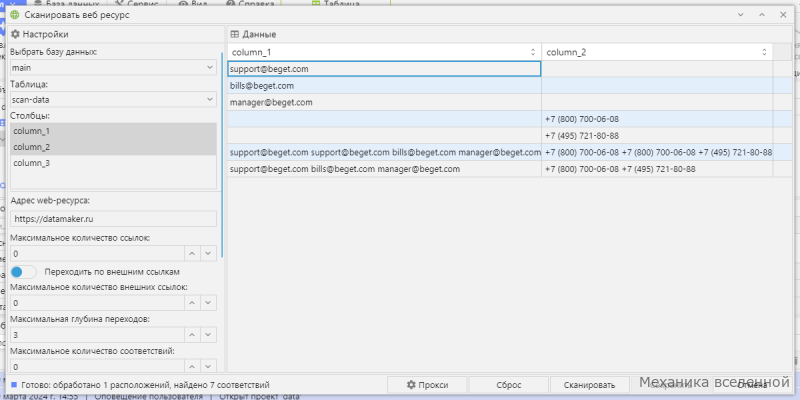Select column_1 in the Столбцы list
Screen dimensions: 800x400
[x=113, y=131]
